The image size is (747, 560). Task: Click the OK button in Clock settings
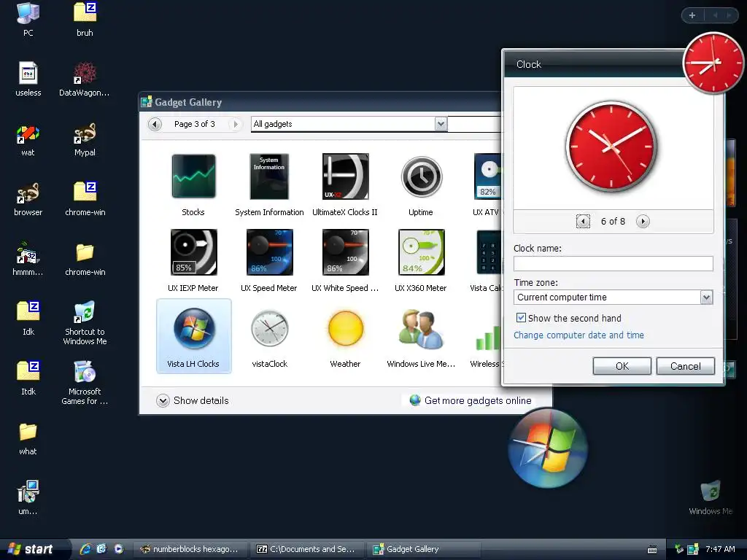[x=622, y=366]
